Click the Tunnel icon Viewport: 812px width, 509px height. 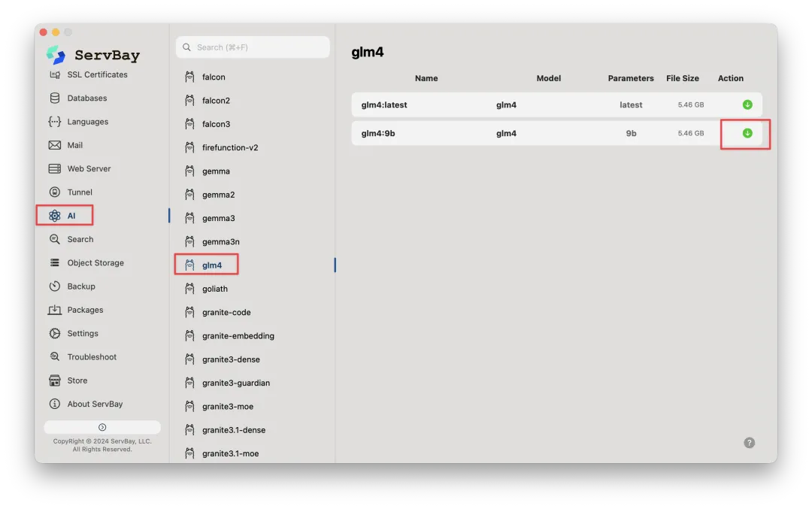pyautogui.click(x=54, y=192)
